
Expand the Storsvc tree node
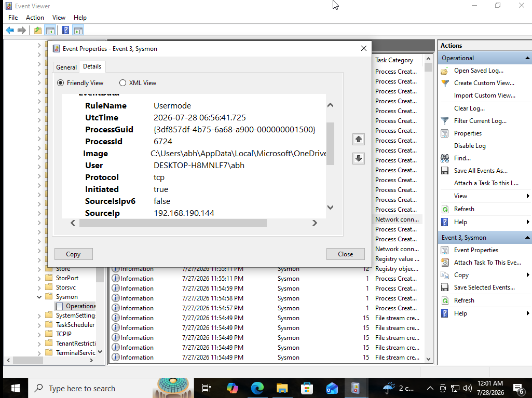pyautogui.click(x=39, y=287)
